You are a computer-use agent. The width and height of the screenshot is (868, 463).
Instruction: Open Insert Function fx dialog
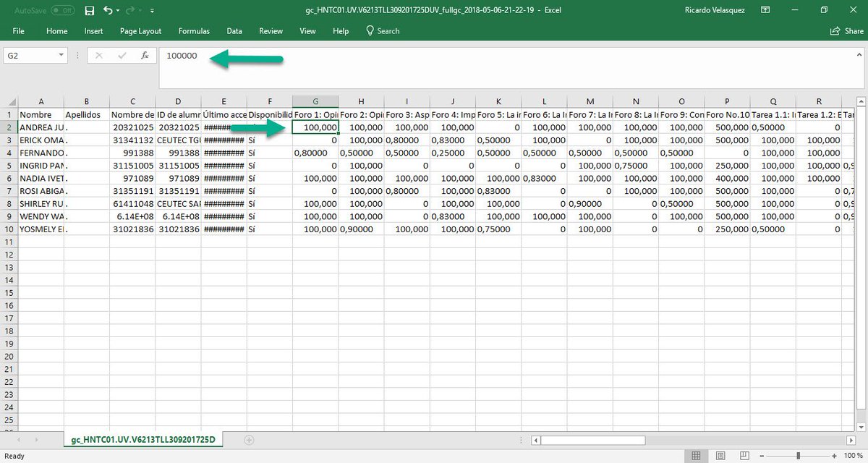[145, 55]
